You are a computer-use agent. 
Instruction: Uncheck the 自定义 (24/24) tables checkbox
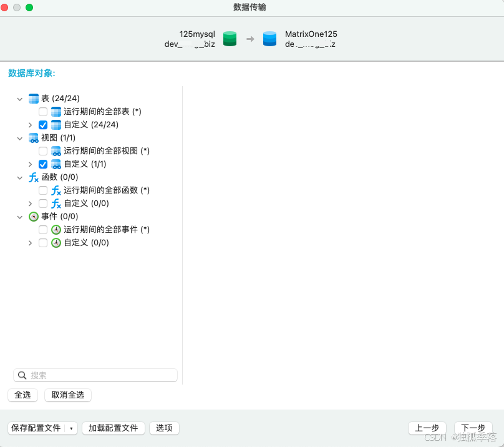tap(42, 124)
